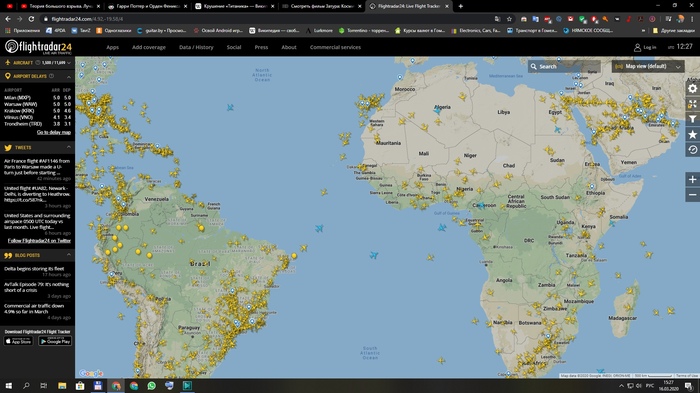The image size is (700, 393).
Task: Open bookmarks star icon on map
Action: click(692, 134)
